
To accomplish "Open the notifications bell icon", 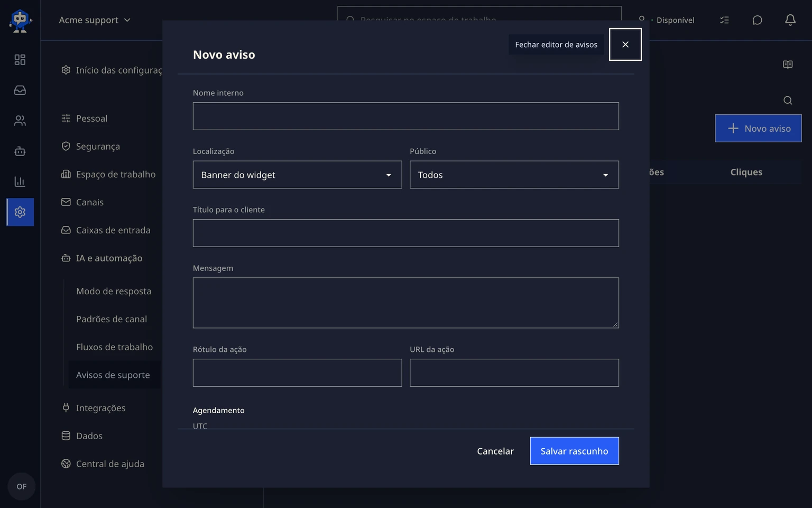I will [x=790, y=20].
